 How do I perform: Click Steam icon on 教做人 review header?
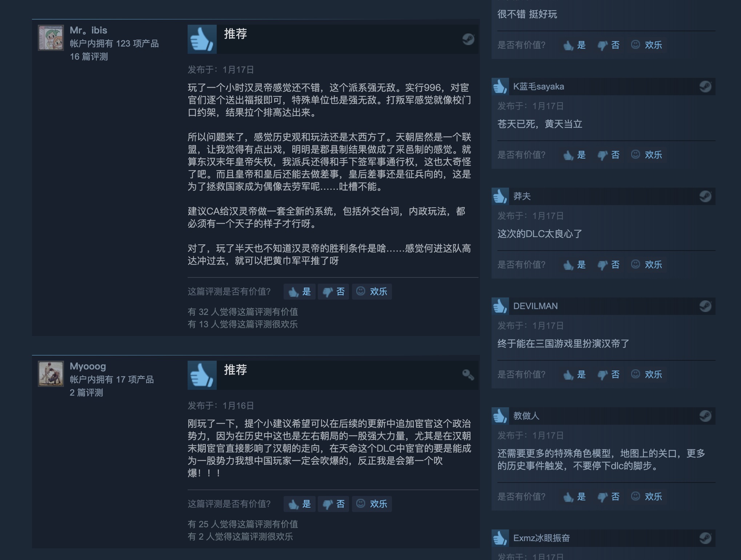(x=705, y=416)
